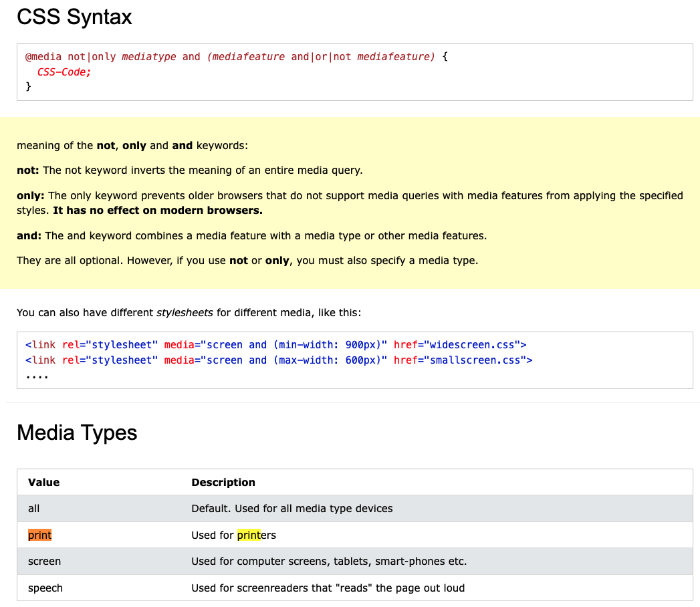Click bold text It has no effect on modern browsers
The height and width of the screenshot is (607, 700).
pyautogui.click(x=158, y=210)
